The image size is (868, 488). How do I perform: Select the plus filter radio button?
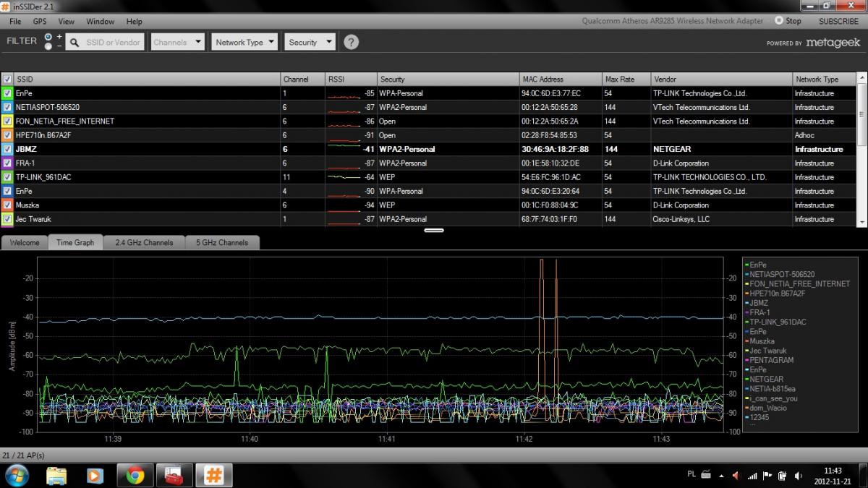pos(48,36)
